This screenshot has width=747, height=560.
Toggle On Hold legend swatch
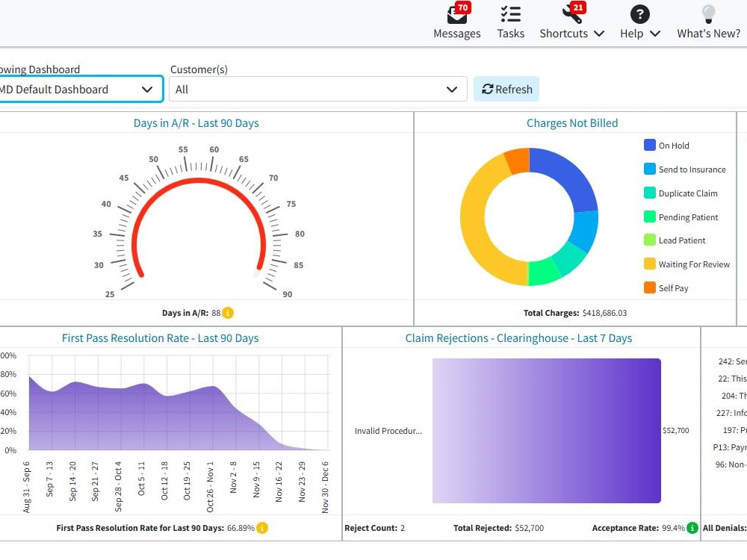649,145
